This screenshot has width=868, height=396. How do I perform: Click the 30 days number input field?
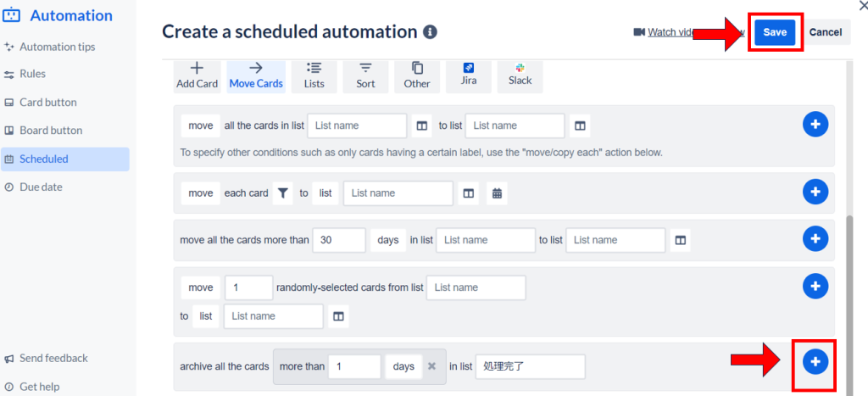click(x=339, y=240)
